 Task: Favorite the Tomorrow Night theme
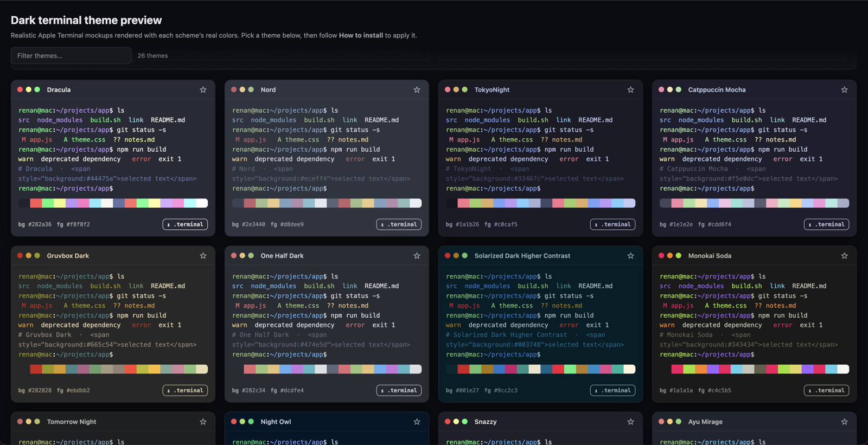pos(203,421)
